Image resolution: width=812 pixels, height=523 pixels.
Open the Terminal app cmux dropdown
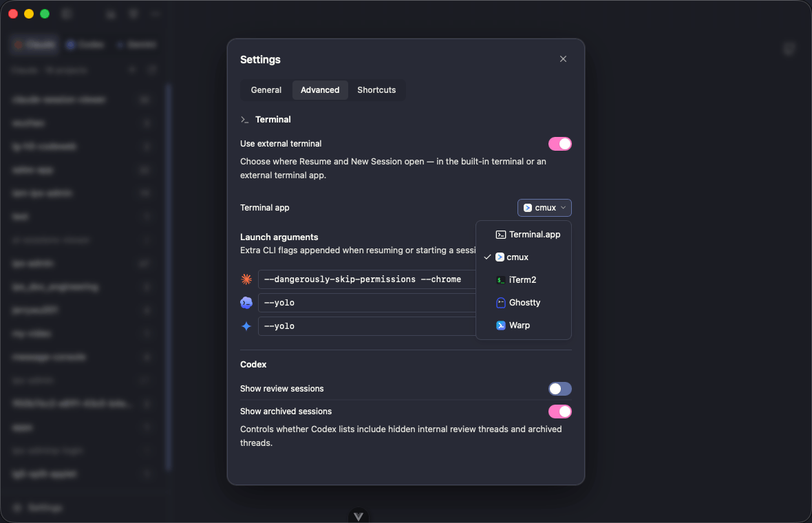(544, 208)
